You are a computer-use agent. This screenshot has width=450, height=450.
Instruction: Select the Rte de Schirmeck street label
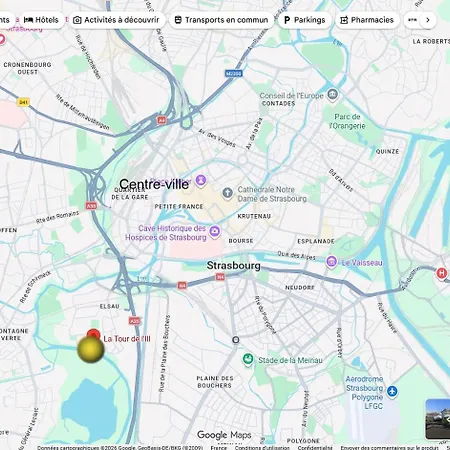(35, 287)
